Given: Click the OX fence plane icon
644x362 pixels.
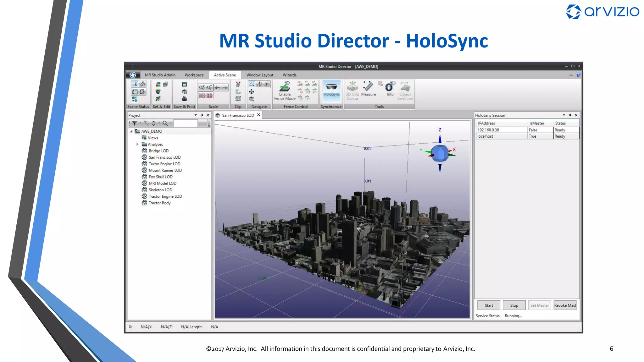Looking at the screenshot, I should [300, 84].
